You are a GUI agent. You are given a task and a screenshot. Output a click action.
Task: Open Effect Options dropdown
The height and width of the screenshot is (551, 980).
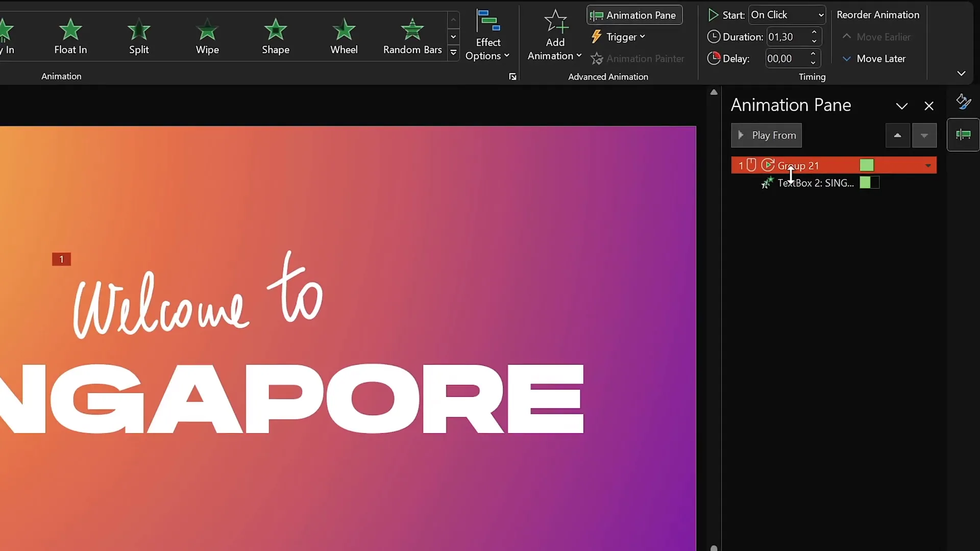coord(487,49)
